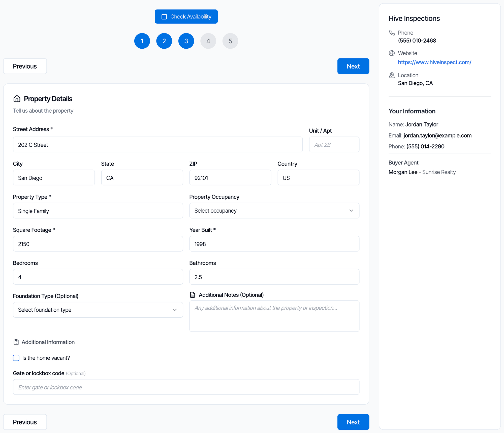This screenshot has height=433, width=504.
Task: Open the hiveinspect.com website link
Action: pos(434,62)
